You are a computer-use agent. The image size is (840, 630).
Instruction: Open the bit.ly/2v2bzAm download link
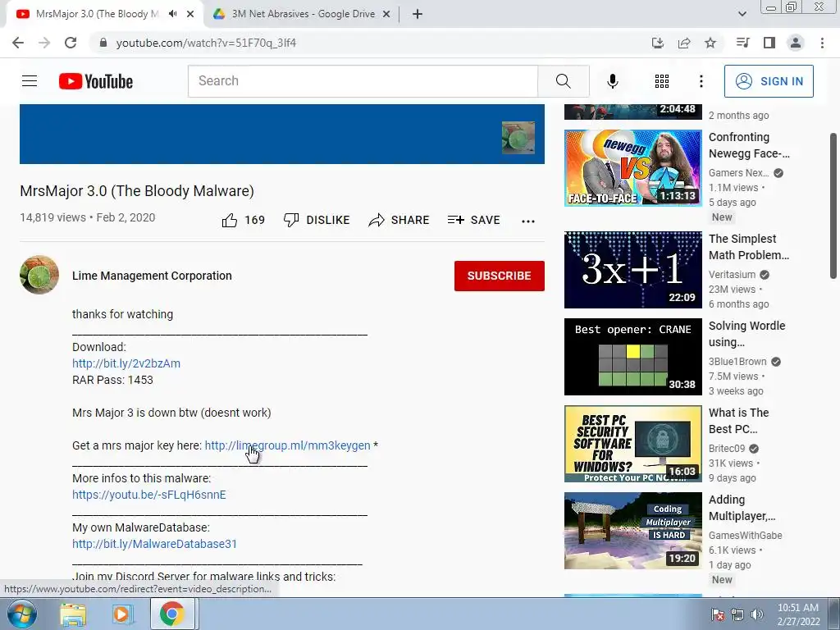click(126, 363)
